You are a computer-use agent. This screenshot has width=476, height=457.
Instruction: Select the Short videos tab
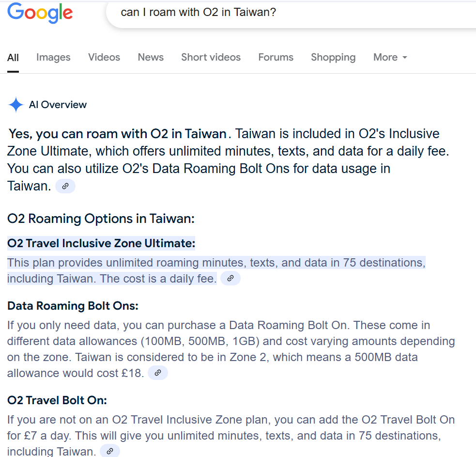coord(211,57)
